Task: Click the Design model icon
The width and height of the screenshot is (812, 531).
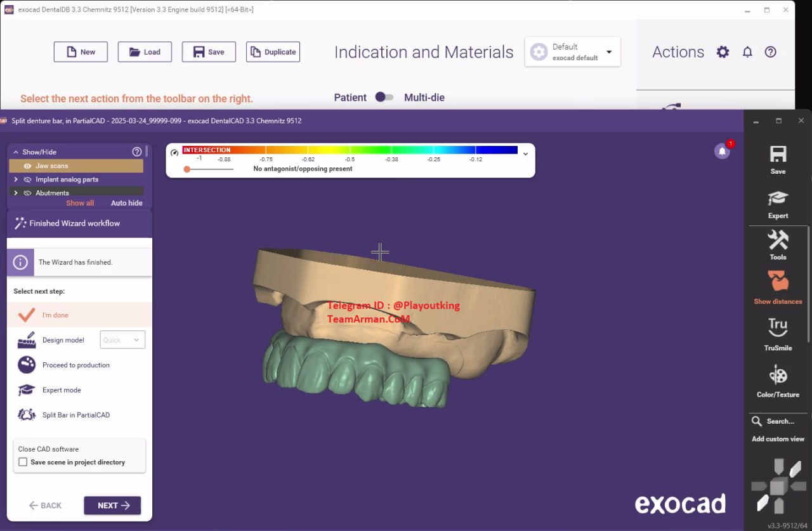Action: click(x=26, y=341)
